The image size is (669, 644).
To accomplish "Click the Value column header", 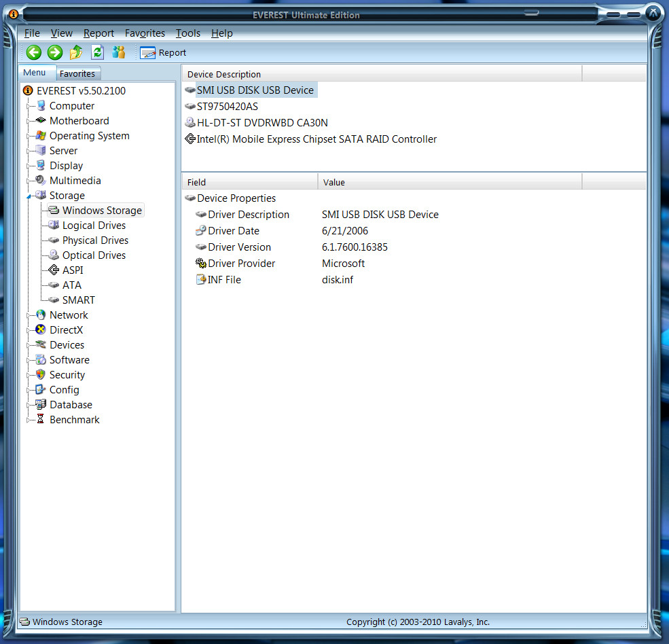I will pos(450,182).
